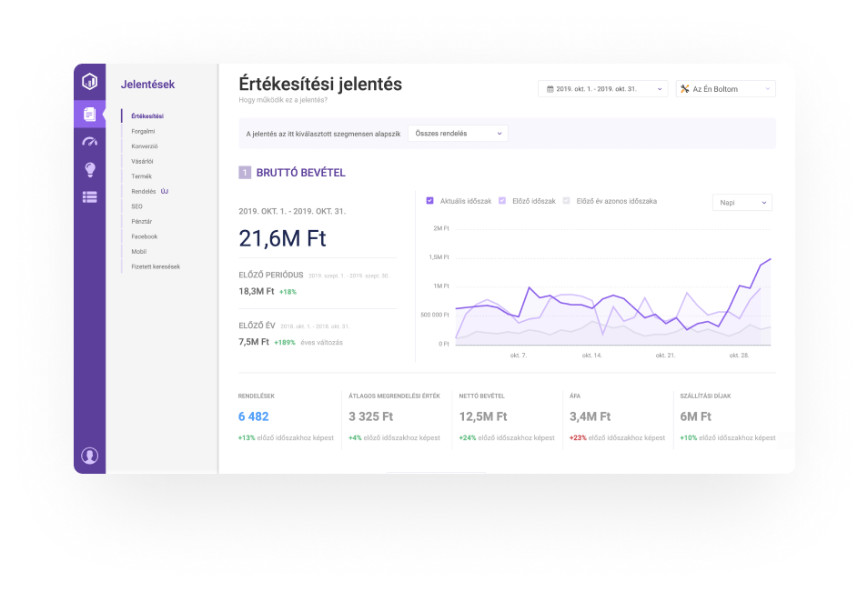The width and height of the screenshot is (868, 592).
Task: Click the calendar icon in date field
Action: [550, 89]
